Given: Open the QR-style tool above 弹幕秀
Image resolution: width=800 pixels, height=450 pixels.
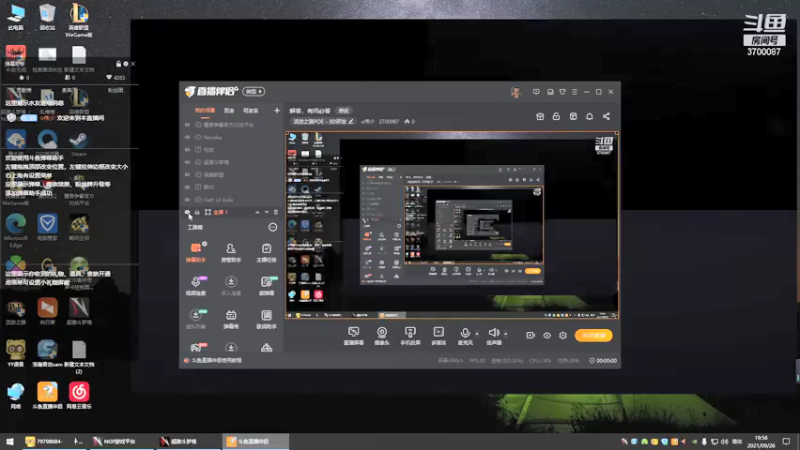Looking at the screenshot, I should pyautogui.click(x=266, y=286).
